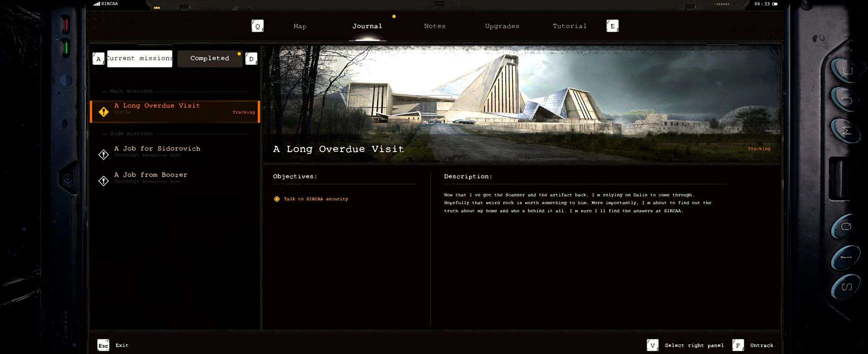
Task: Go to the Tutorial tab
Action: tap(569, 26)
